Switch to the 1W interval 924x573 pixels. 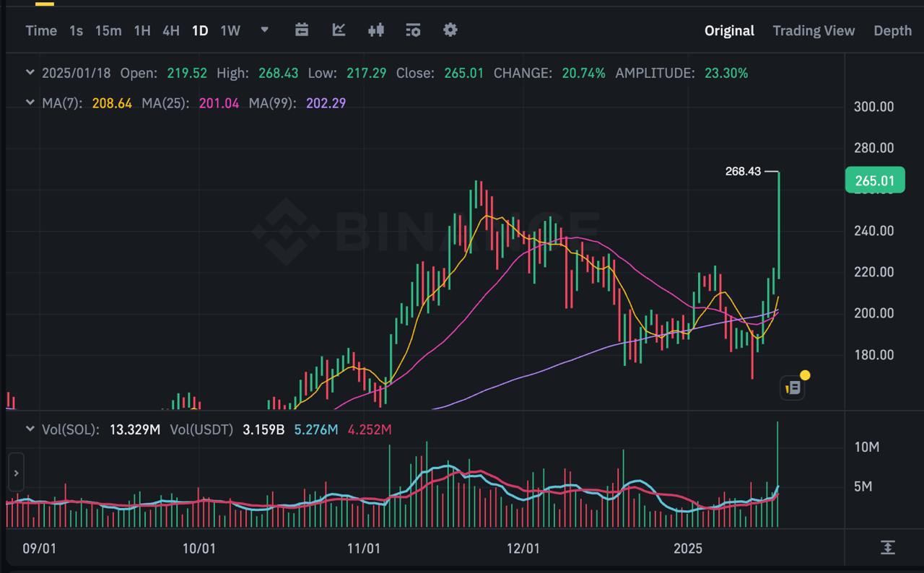click(230, 30)
